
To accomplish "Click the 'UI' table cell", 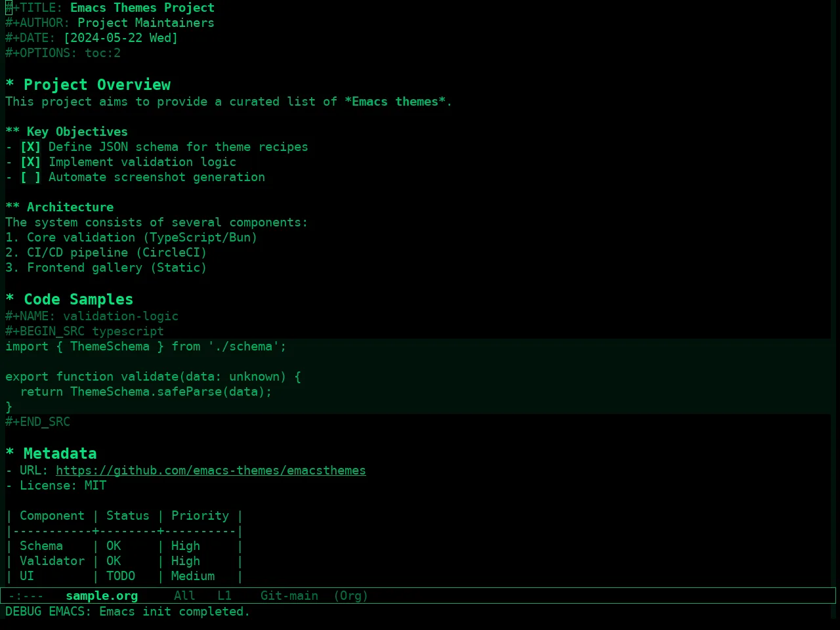I will tap(27, 576).
